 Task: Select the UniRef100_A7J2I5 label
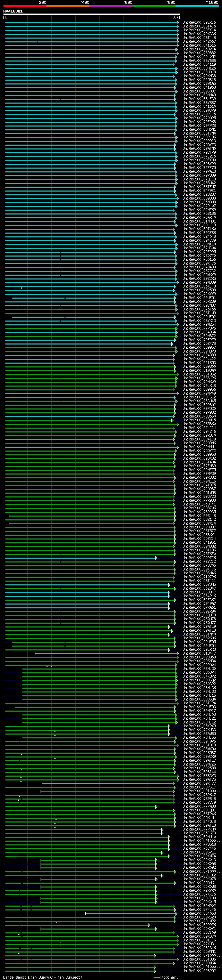point(199,156)
